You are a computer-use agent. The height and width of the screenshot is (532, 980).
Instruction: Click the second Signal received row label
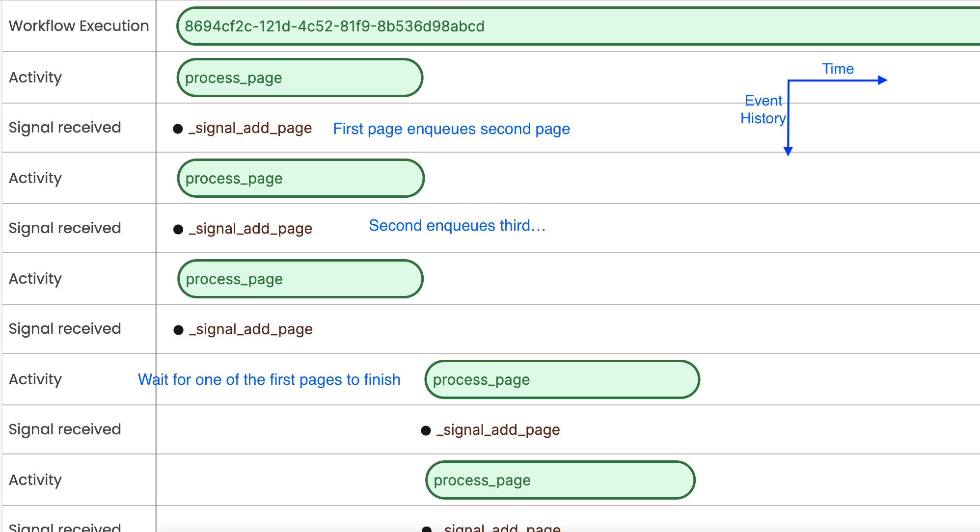point(65,228)
